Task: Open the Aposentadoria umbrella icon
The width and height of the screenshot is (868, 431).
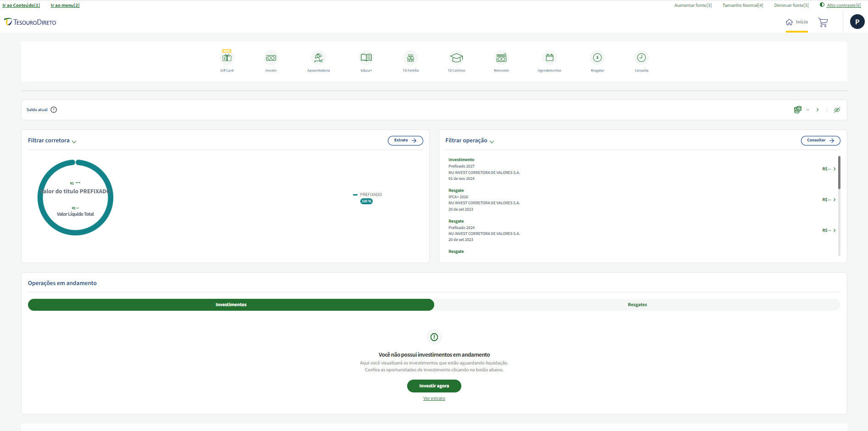Action: pos(319,58)
